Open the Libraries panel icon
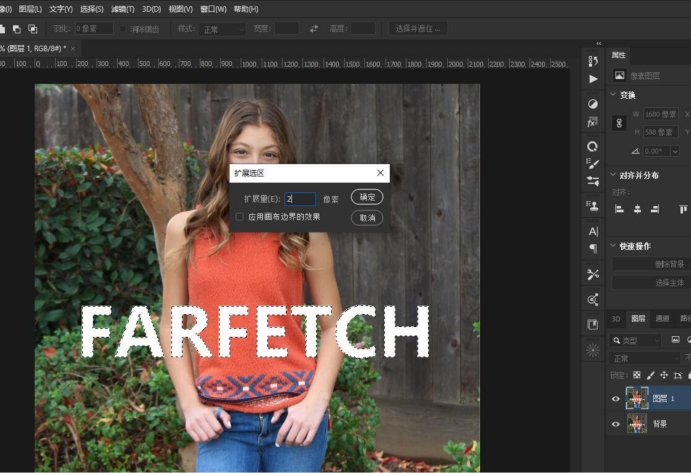The image size is (691, 473). [593, 325]
